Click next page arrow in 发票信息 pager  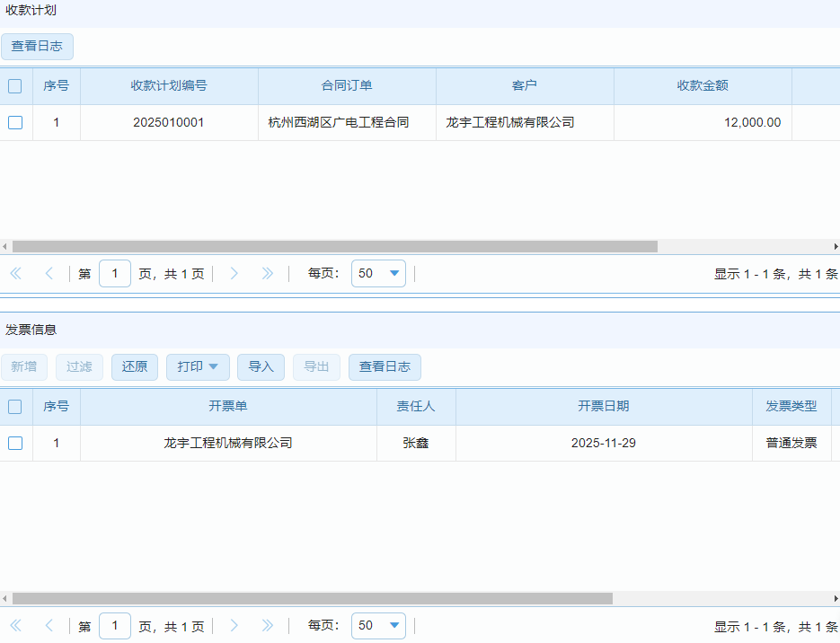[x=234, y=626]
